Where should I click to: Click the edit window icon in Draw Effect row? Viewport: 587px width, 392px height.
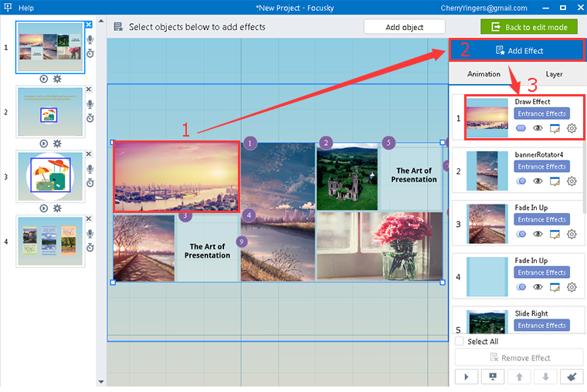click(x=555, y=128)
